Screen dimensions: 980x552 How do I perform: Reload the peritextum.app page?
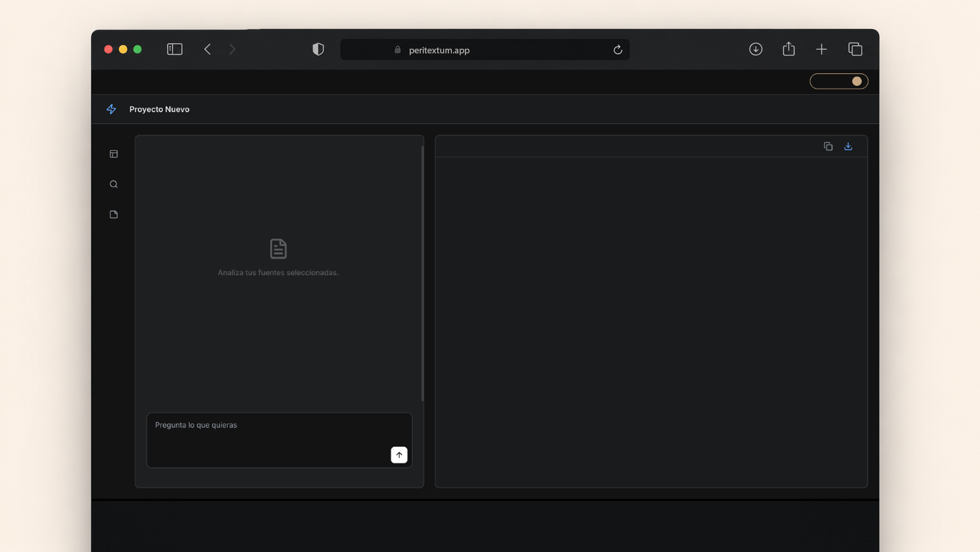coord(618,50)
